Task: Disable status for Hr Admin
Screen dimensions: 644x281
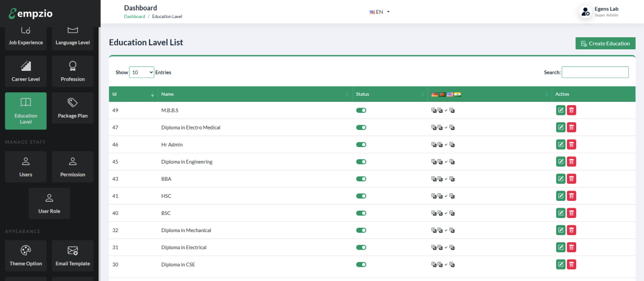Action: [361, 145]
